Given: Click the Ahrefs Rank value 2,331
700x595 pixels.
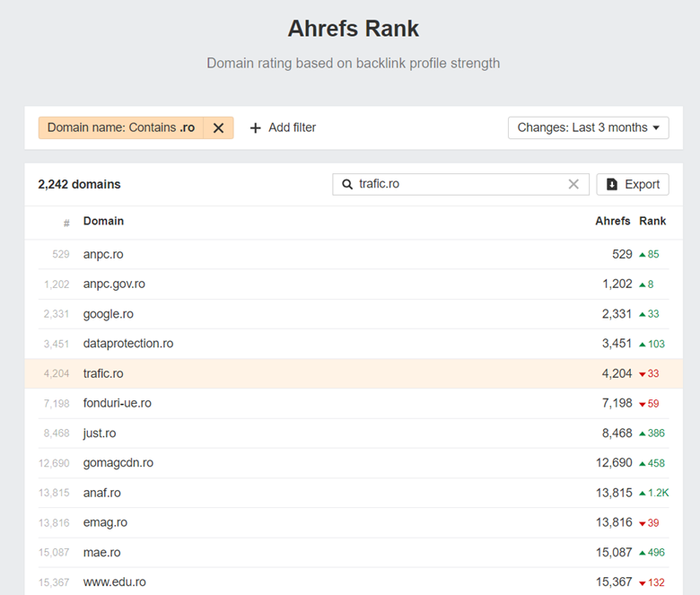Looking at the screenshot, I should click(x=617, y=314).
